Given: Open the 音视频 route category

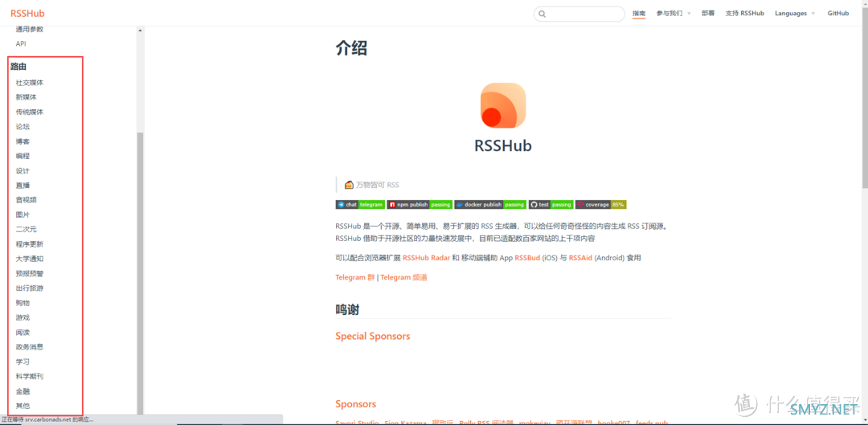Looking at the screenshot, I should tap(26, 200).
